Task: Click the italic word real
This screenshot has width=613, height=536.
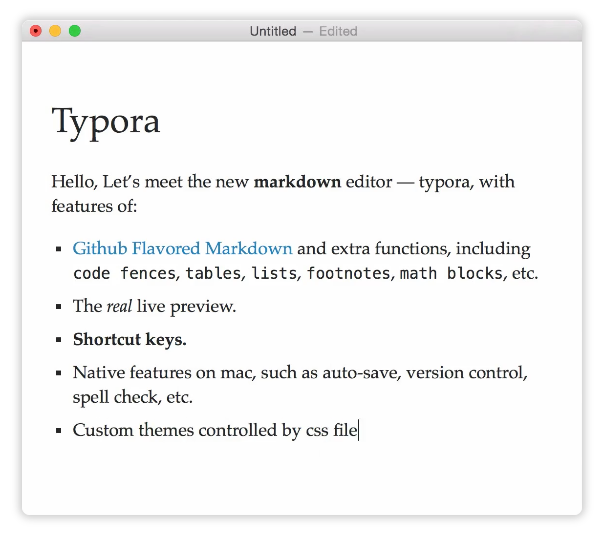Action: (x=119, y=306)
